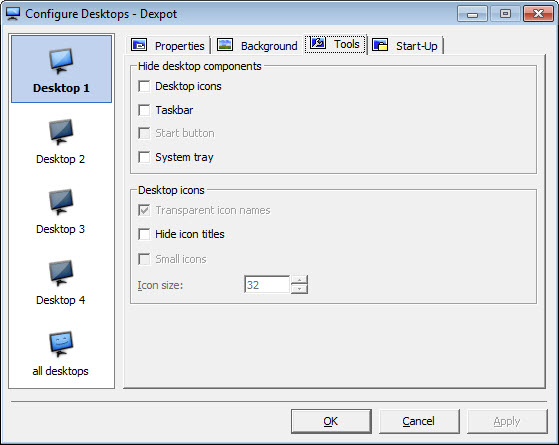
Task: Toggle the System tray checkbox
Action: tap(144, 157)
